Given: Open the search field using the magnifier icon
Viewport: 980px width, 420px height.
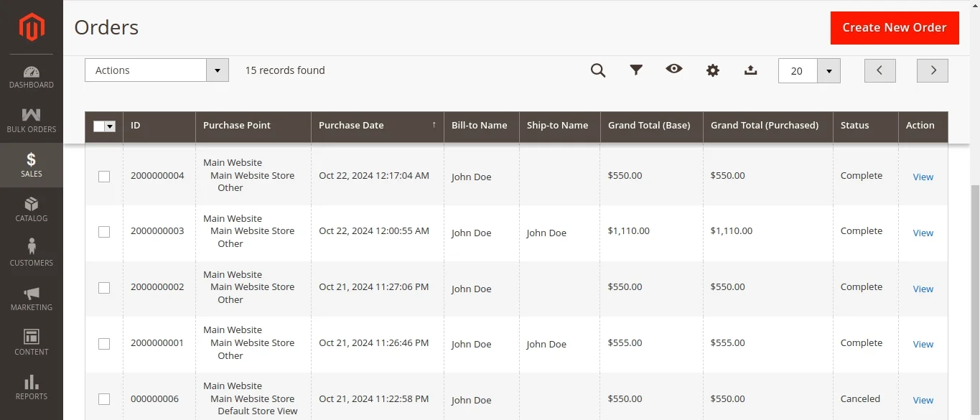Looking at the screenshot, I should click(598, 70).
